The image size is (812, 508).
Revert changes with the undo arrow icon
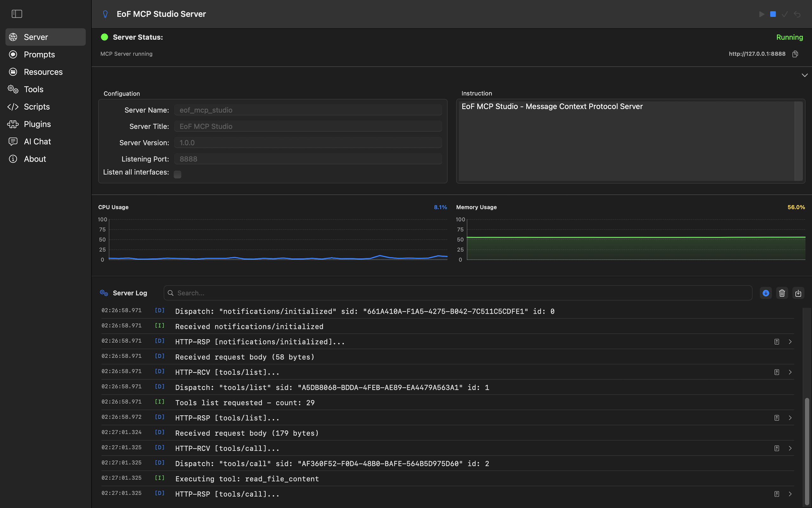pyautogui.click(x=797, y=14)
